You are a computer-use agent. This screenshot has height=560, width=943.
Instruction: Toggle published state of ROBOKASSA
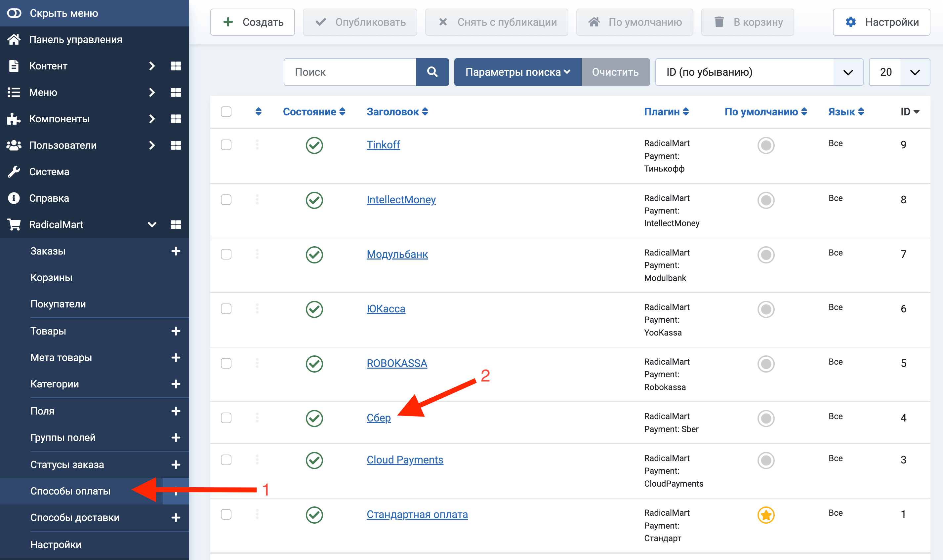coord(314,364)
